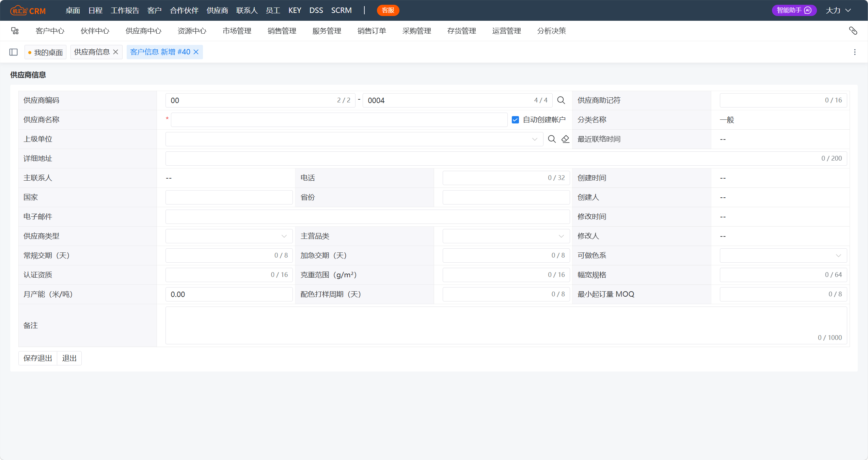Open the DSS top menu

tap(316, 10)
